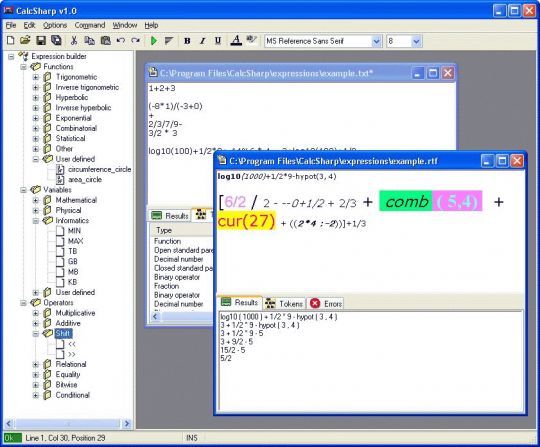Click 'Line 1, Col 30' status entry
The height and width of the screenshot is (447, 540).
tap(65, 438)
